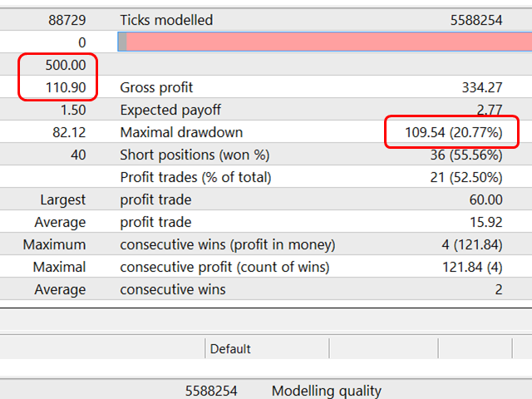Select the value 36 (55.56%)
The height and width of the screenshot is (399, 532).
click(x=466, y=155)
